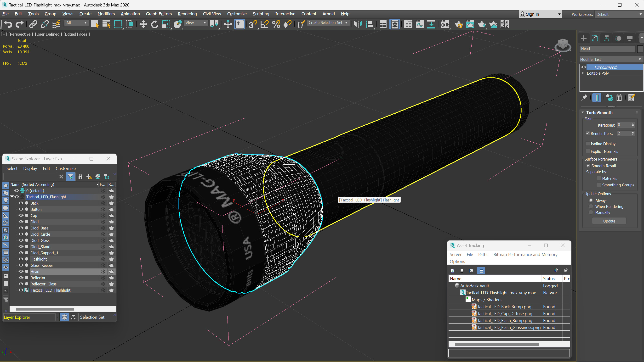Enable Isoline Display checkbox

[x=588, y=144]
